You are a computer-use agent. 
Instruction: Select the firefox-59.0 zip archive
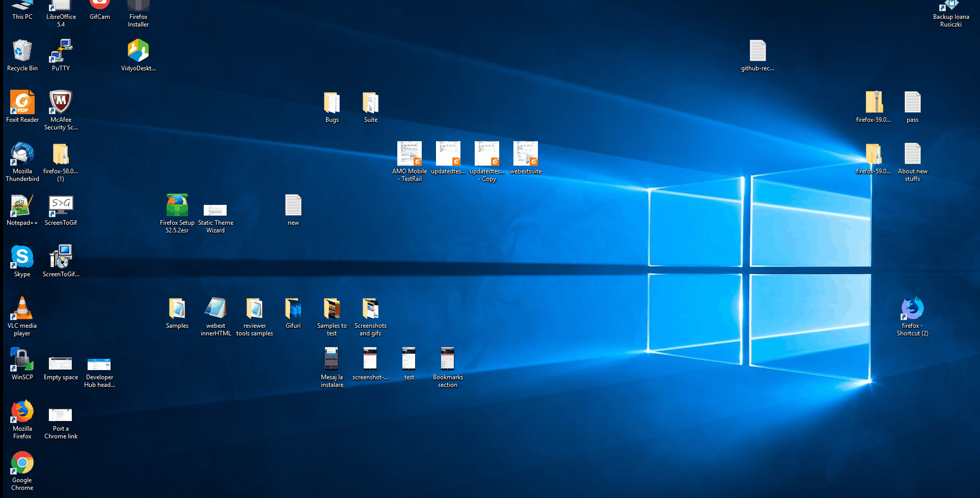click(874, 107)
